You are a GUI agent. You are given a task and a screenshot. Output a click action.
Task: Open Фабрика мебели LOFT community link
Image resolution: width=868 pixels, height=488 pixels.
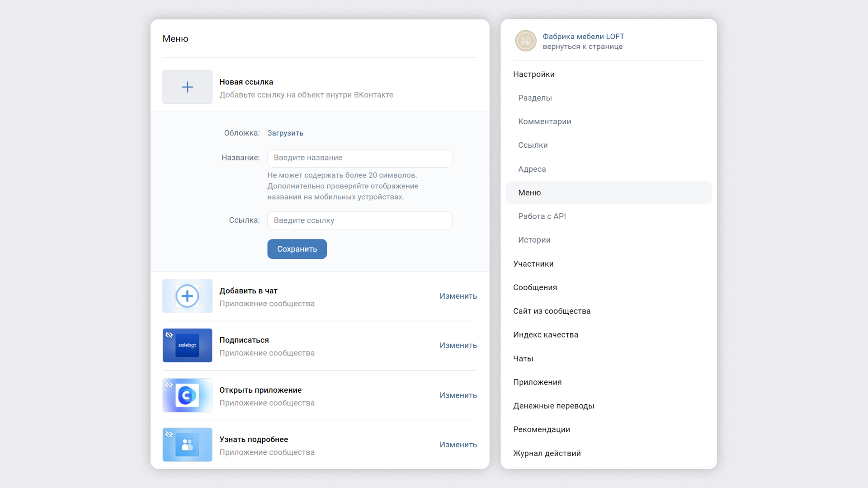[x=583, y=37]
